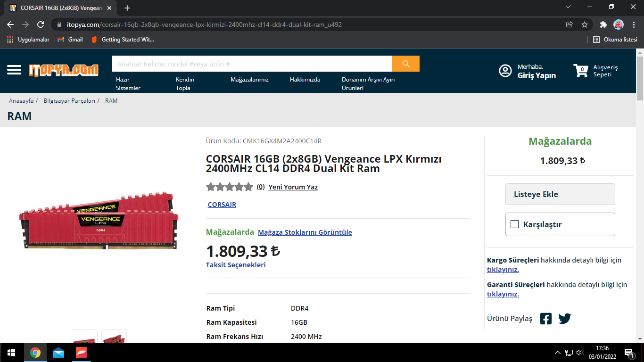Viewport: 644px width, 362px height.
Task: Go to Mağazalarımız page
Action: coord(249,80)
